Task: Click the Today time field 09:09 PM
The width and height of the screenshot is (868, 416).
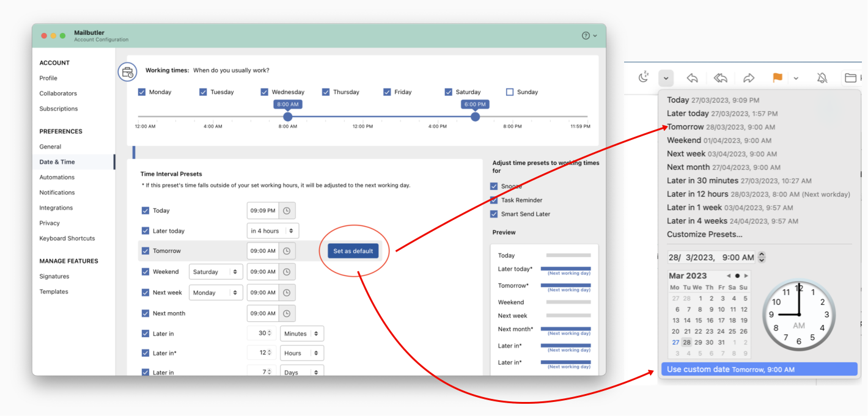Action: pos(263,211)
